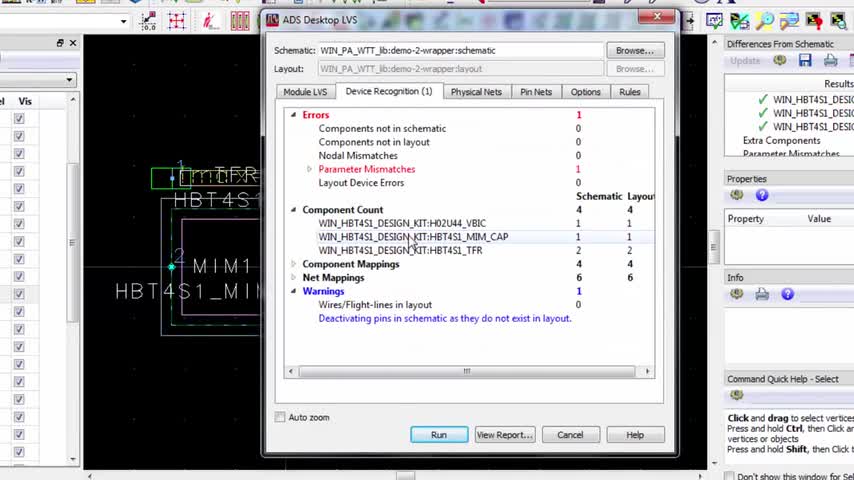The width and height of the screenshot is (854, 480).
Task: Click the red question connectivity toolbar icon
Action: click(x=814, y=21)
